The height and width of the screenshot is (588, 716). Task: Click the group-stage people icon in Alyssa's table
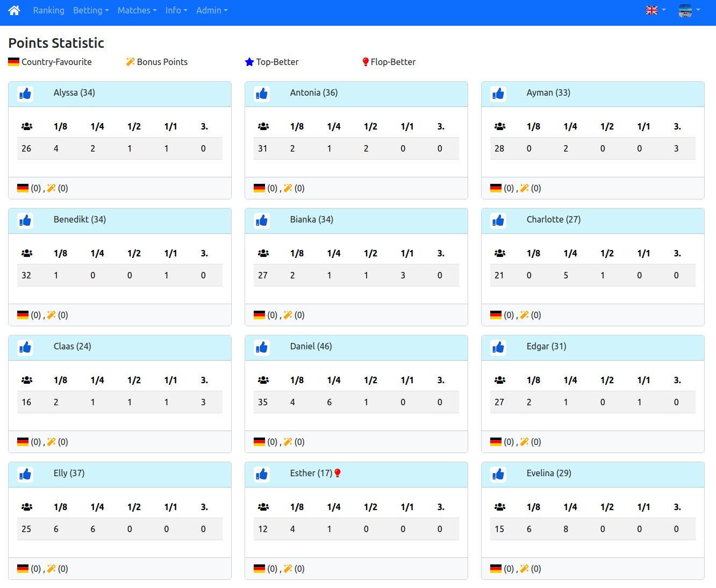click(x=27, y=126)
